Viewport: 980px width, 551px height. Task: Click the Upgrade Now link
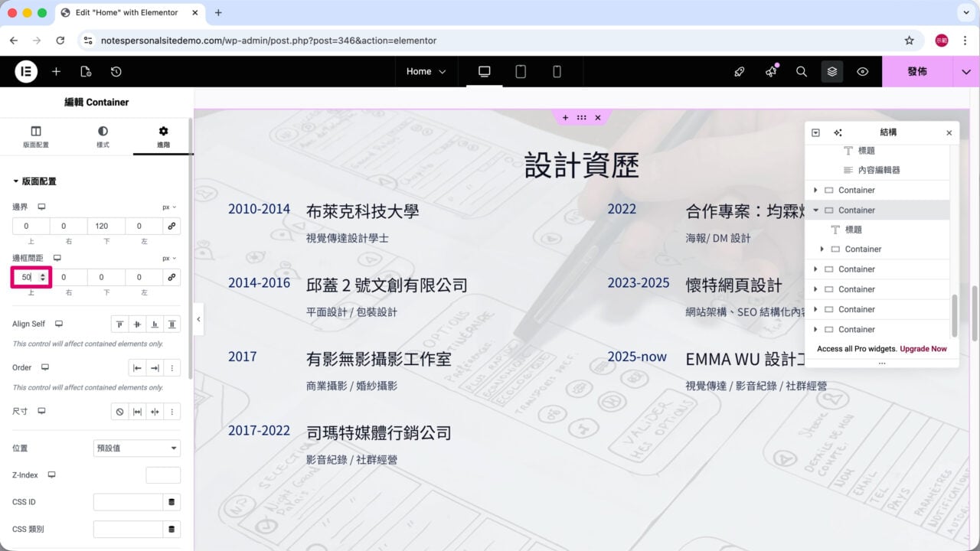[x=923, y=349]
